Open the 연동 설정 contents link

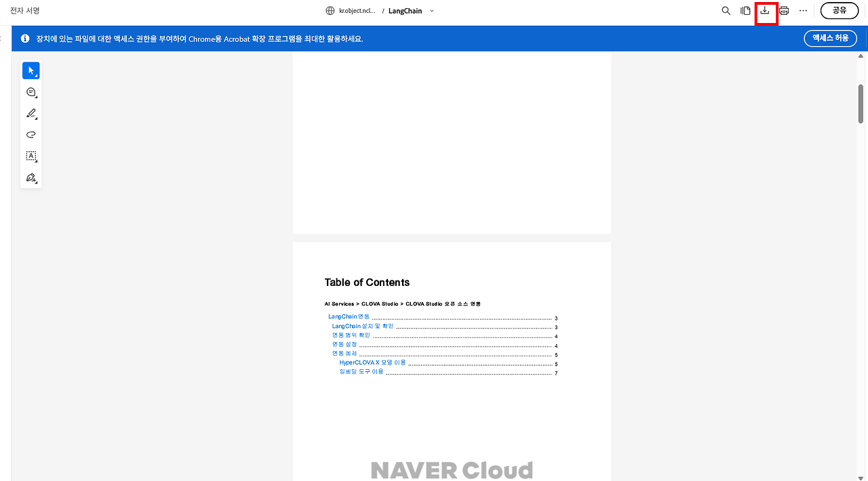(344, 345)
